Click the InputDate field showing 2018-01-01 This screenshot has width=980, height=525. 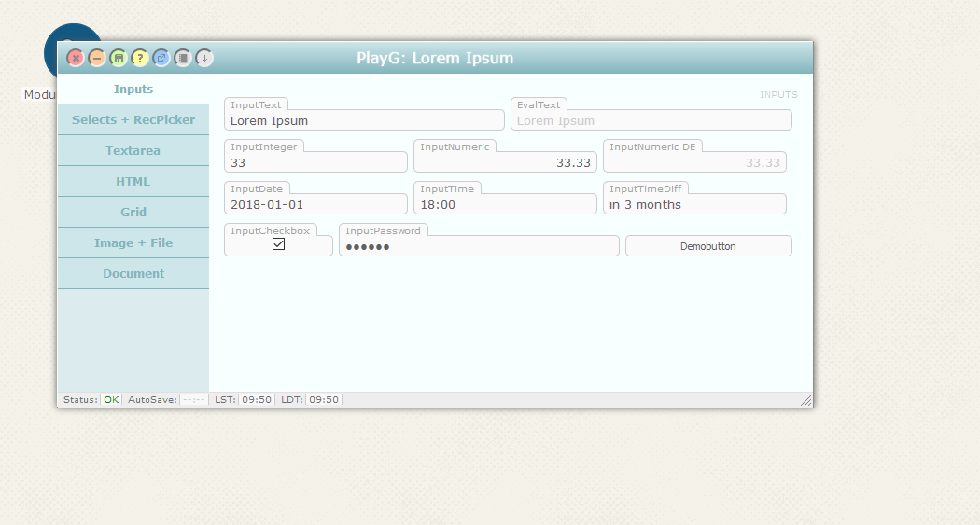tap(315, 204)
